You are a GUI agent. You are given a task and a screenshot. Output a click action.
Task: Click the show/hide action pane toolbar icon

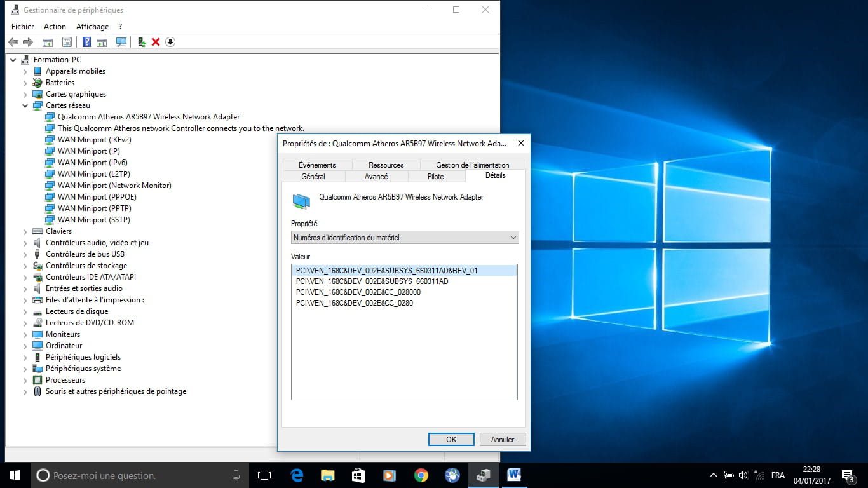pos(101,42)
